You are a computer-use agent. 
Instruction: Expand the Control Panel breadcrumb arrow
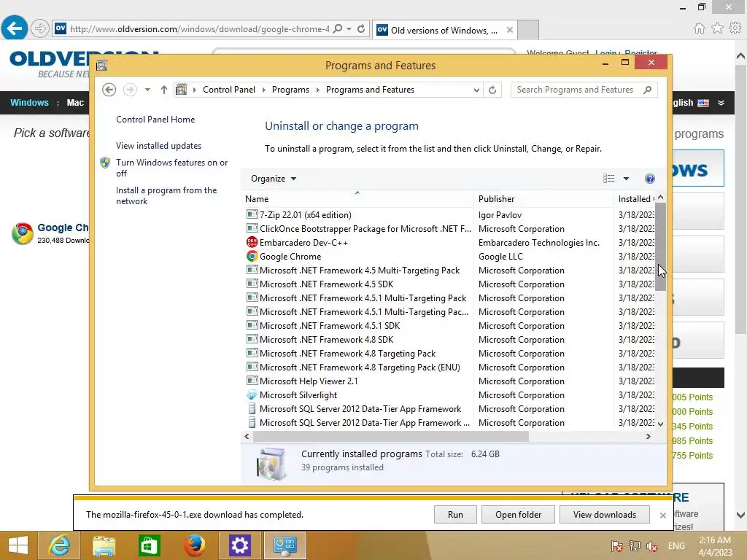(263, 90)
